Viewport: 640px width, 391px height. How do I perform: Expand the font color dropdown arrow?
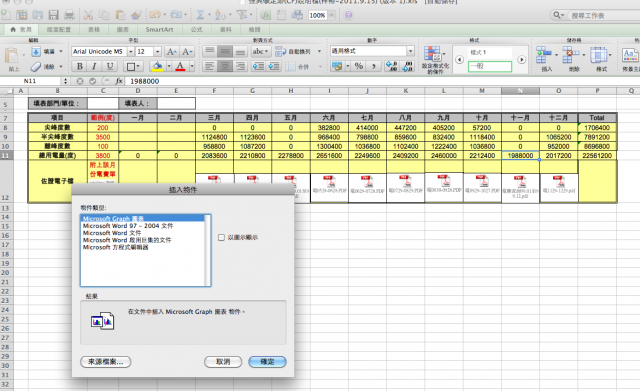point(192,66)
